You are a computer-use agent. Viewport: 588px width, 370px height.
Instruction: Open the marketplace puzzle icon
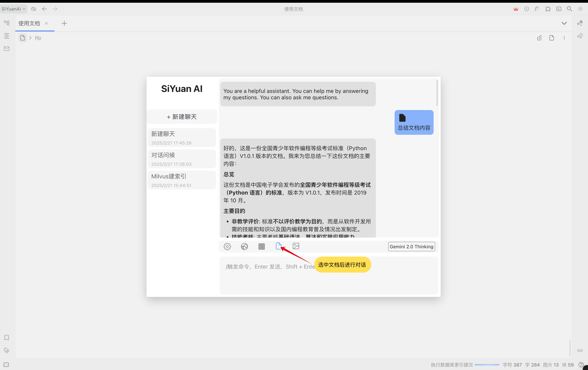[x=548, y=9]
